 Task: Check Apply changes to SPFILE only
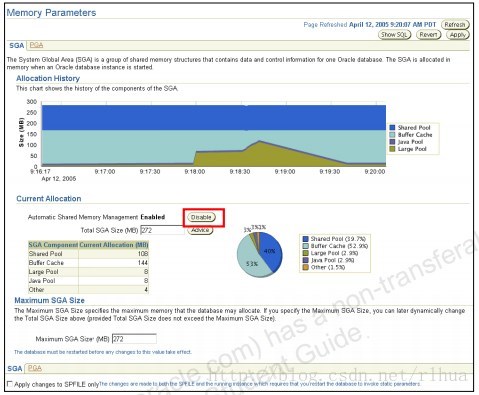(10, 384)
